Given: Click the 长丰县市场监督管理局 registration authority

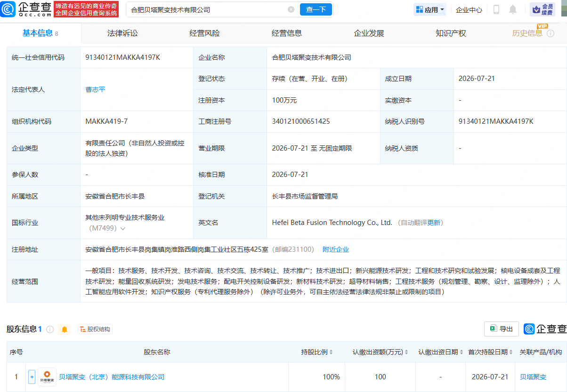Looking at the screenshot, I should tap(305, 196).
